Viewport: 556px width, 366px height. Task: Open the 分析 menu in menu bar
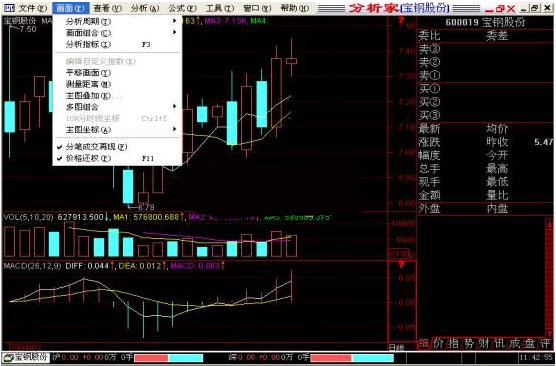145,8
